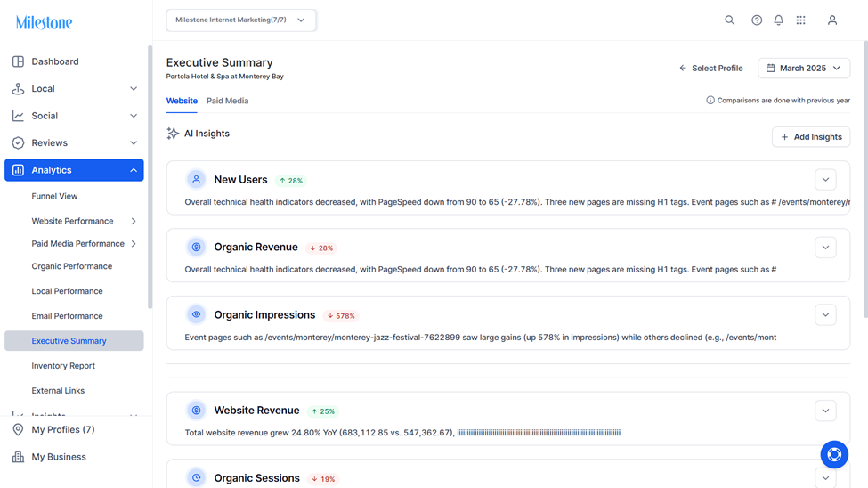This screenshot has height=488, width=868.
Task: Expand the Local sidebar section
Action: [134, 89]
